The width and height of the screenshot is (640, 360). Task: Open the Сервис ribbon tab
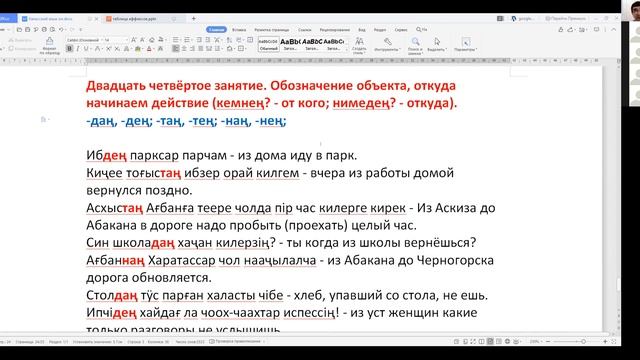point(401,30)
